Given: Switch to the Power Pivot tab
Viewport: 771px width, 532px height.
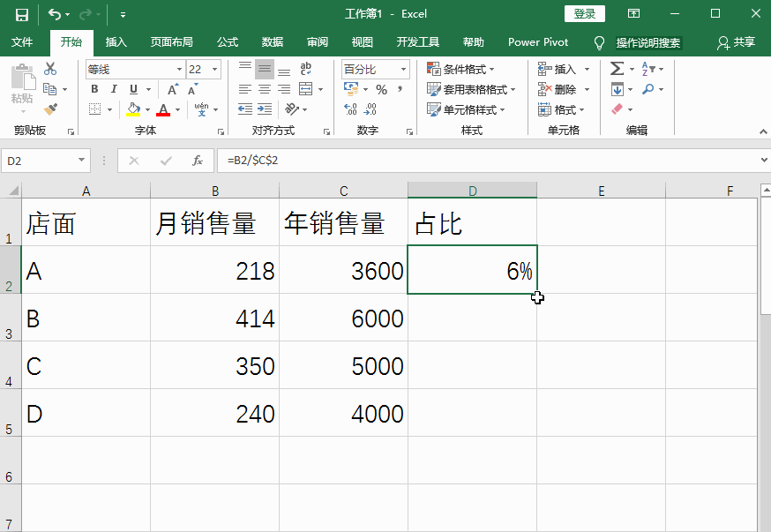Looking at the screenshot, I should [x=538, y=42].
